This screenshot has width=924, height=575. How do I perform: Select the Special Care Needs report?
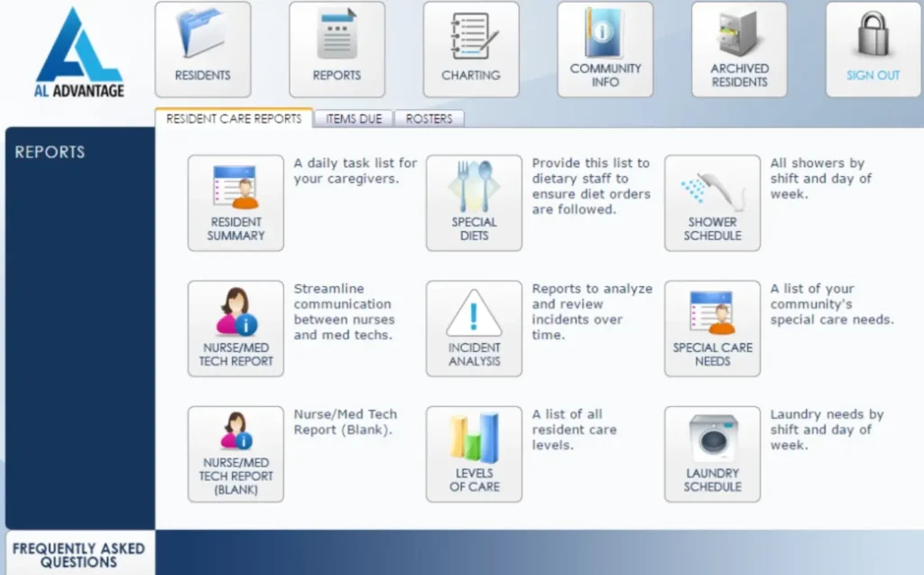point(712,328)
